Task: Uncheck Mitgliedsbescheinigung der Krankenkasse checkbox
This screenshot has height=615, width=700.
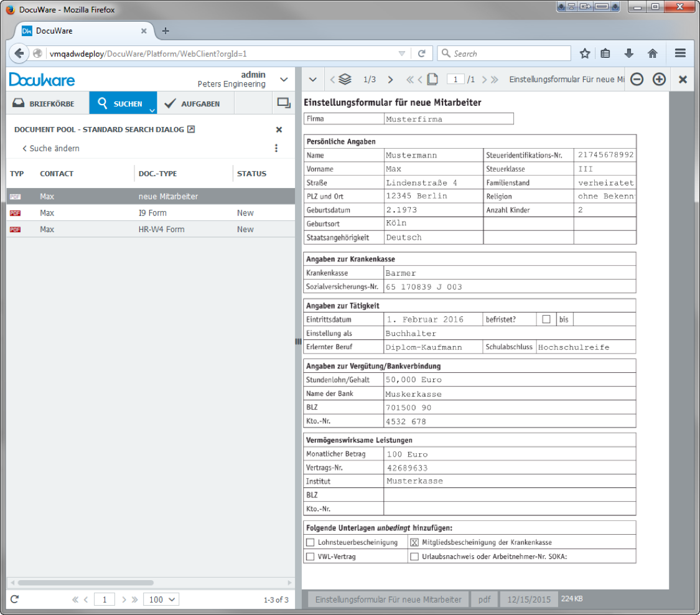Action: tap(414, 542)
